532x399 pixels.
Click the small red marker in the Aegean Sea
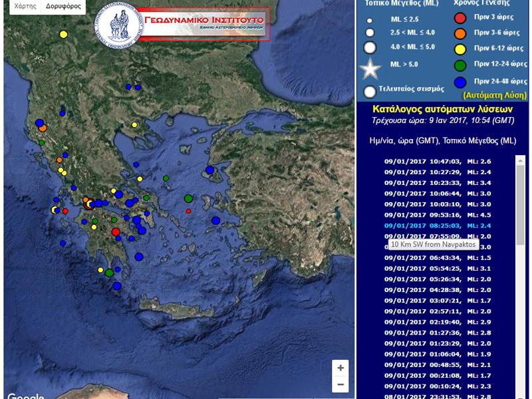click(x=188, y=211)
